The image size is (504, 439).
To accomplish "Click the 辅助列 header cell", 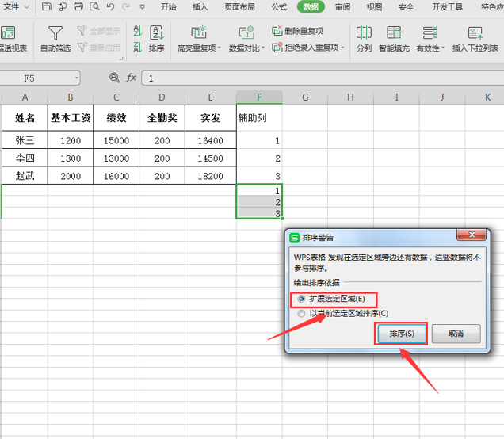I will coord(259,117).
